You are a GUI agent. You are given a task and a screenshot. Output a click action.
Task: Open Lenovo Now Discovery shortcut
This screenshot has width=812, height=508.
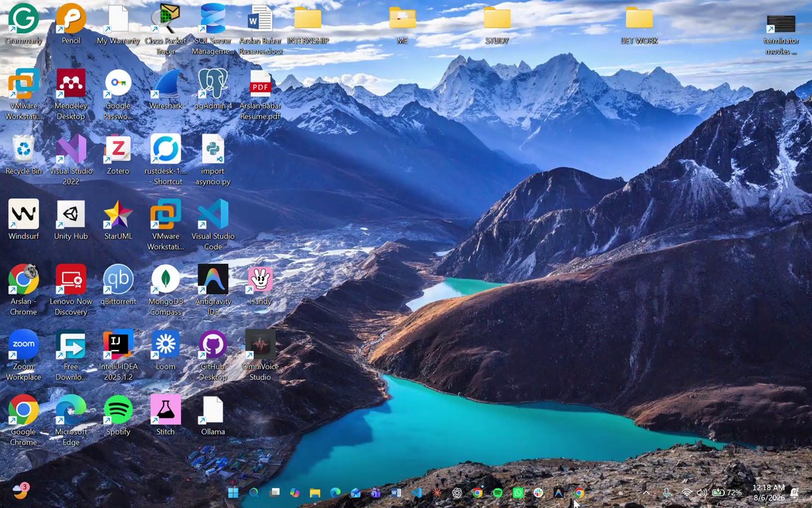coord(71,279)
